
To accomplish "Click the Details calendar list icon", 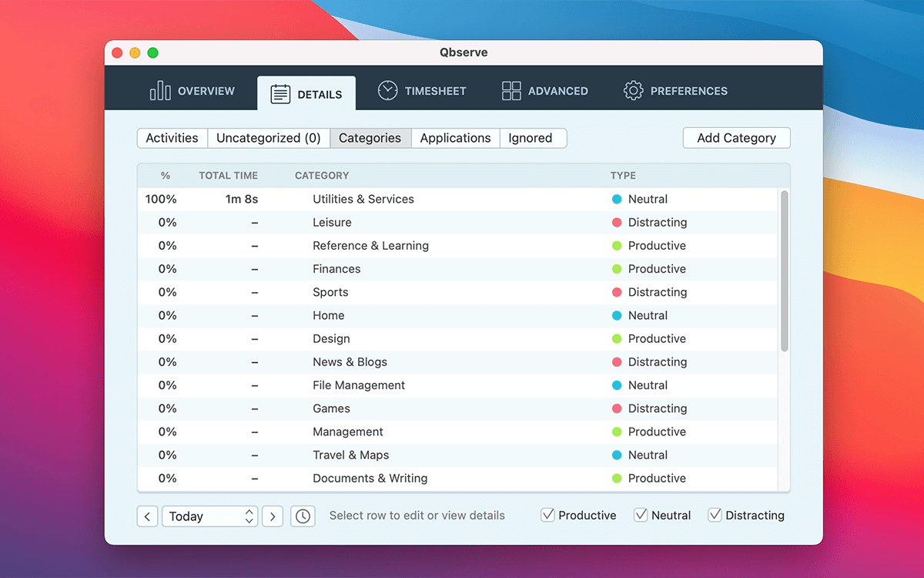I will (280, 94).
